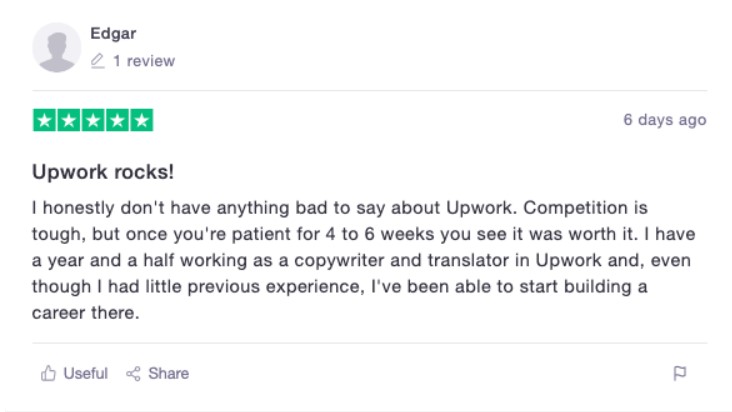Image resolution: width=732 pixels, height=412 pixels.
Task: Click the share network icon
Action: (133, 373)
